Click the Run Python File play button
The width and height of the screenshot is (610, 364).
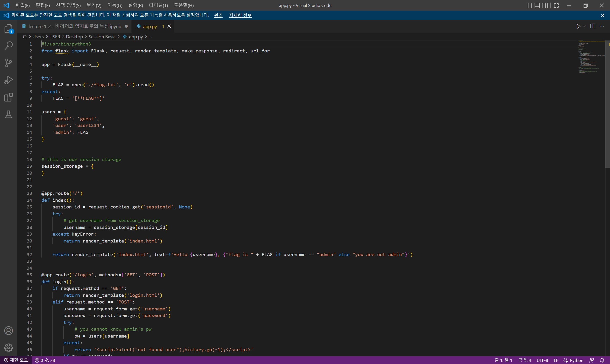click(x=578, y=26)
